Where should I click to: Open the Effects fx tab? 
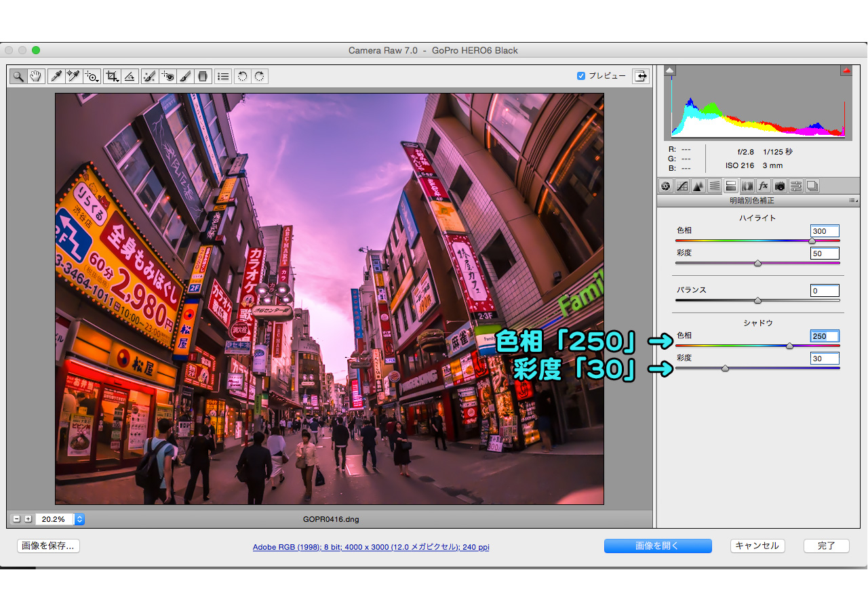tap(764, 186)
